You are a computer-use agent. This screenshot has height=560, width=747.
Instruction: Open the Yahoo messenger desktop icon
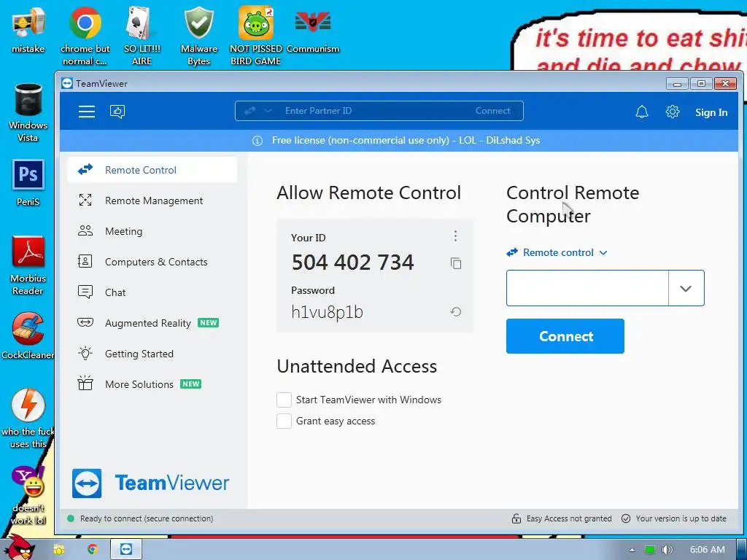pos(28,495)
